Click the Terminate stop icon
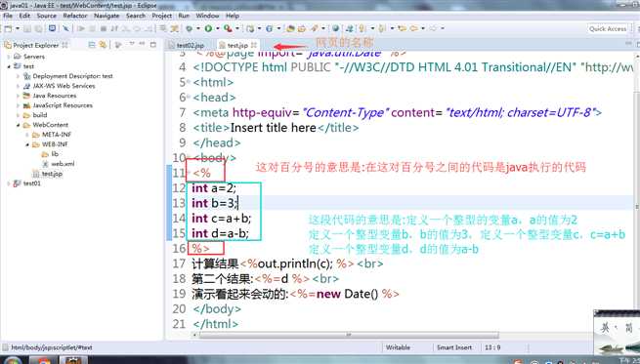 [104, 28]
